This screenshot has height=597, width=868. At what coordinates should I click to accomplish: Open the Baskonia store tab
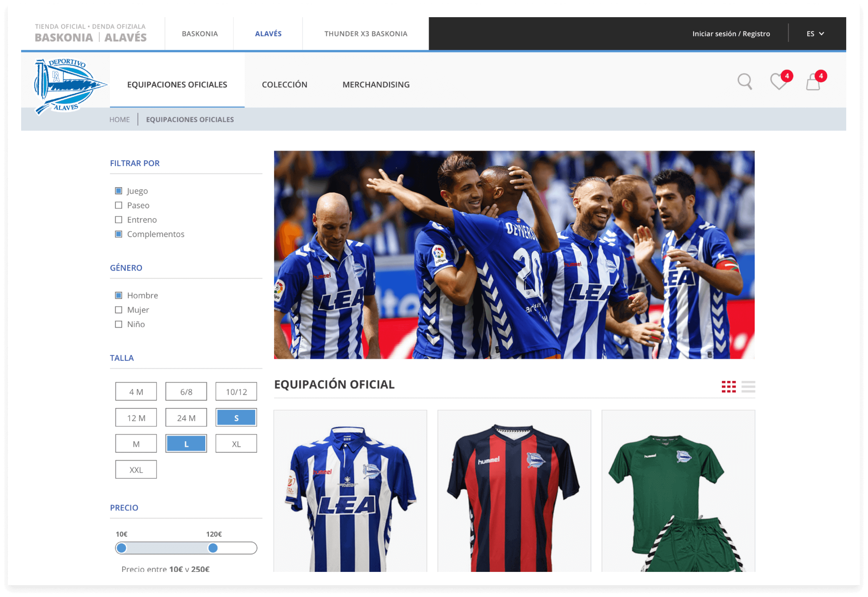(200, 34)
